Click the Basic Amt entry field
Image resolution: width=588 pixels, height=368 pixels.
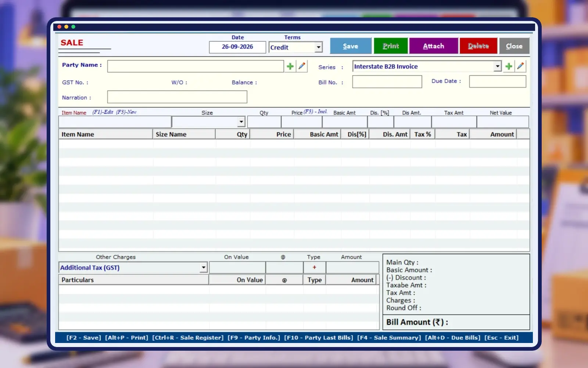coord(345,122)
